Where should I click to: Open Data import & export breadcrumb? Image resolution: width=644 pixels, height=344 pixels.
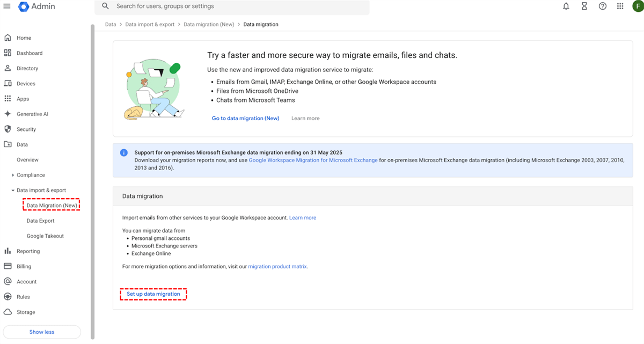click(x=150, y=24)
